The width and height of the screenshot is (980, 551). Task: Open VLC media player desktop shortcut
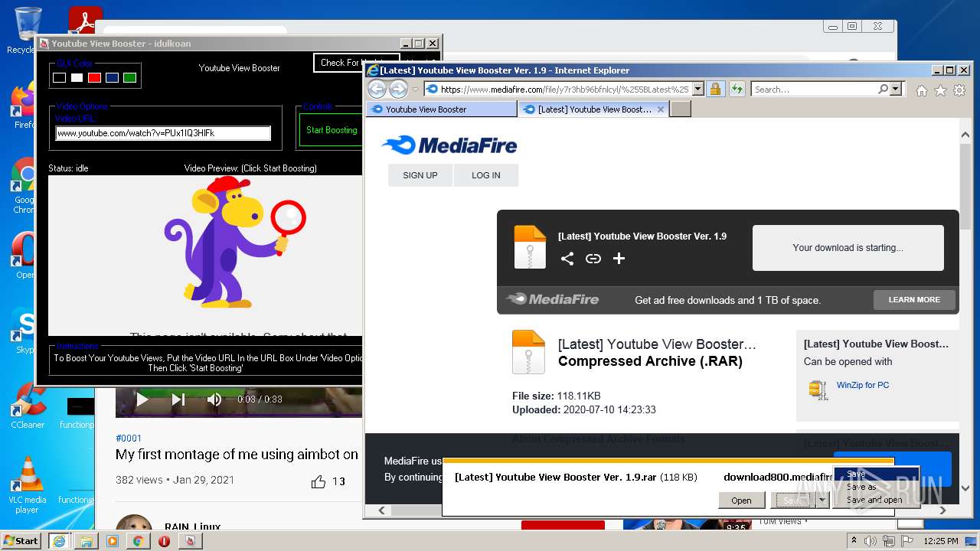tap(28, 484)
